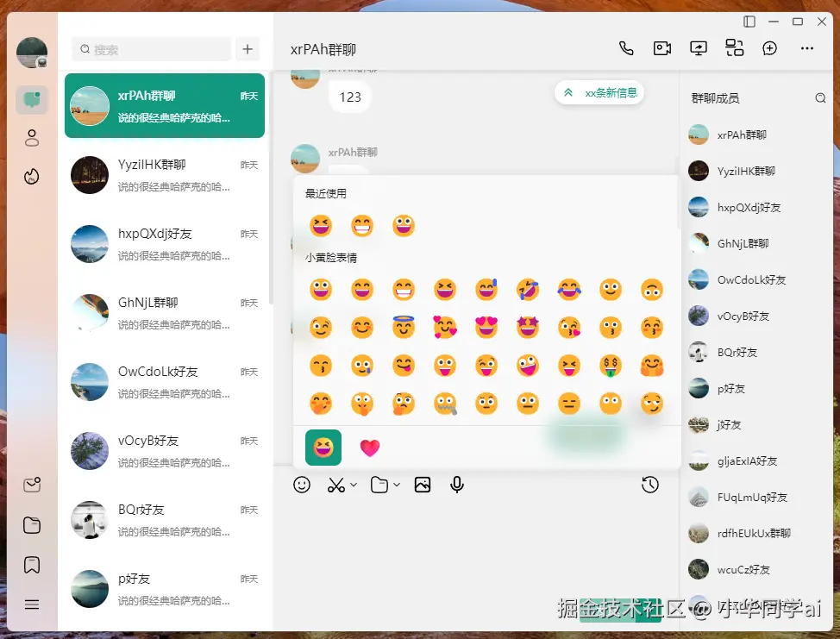Open the p好友 conversation in chat list
The width and height of the screenshot is (840, 639).
pos(165,589)
